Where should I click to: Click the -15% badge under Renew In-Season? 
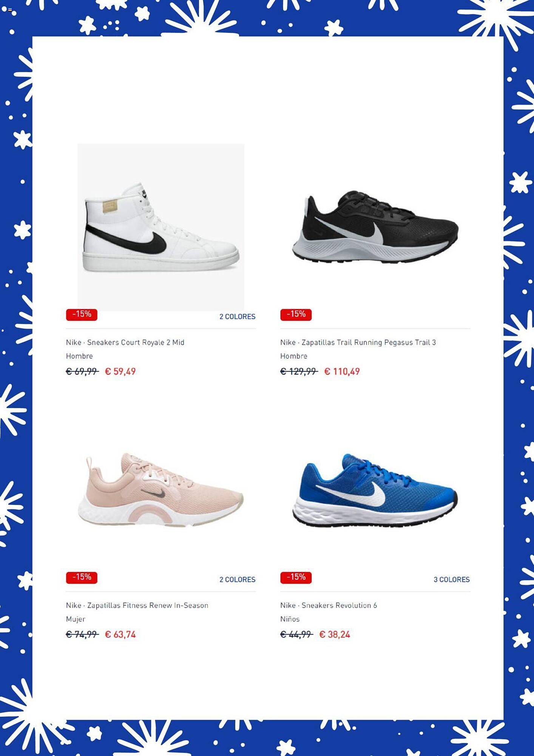(x=82, y=578)
